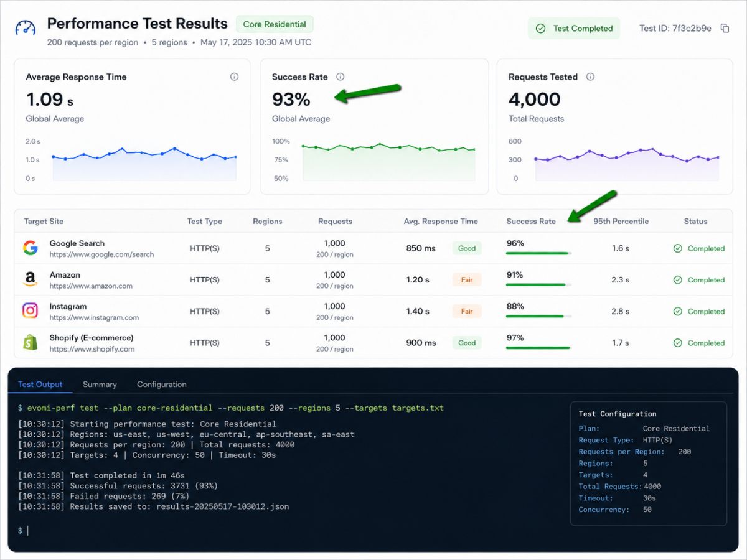Click Google Search 96% success rate bar
Image resolution: width=747 pixels, height=560 pixels.
click(x=538, y=253)
